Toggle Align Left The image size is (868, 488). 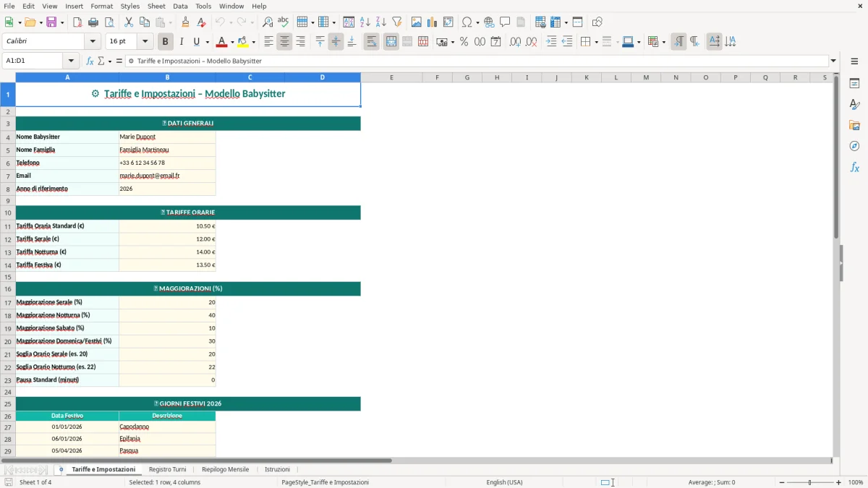click(x=268, y=42)
